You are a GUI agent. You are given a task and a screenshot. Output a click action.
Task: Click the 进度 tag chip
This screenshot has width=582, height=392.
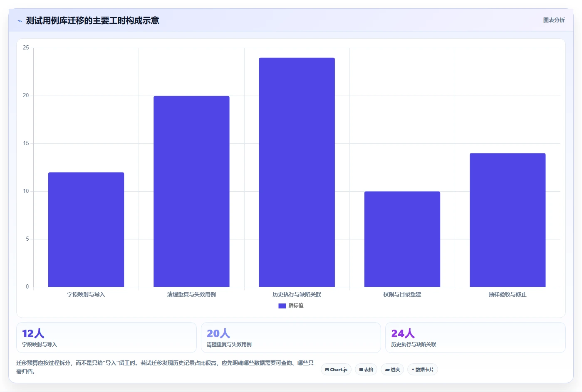coord(392,370)
